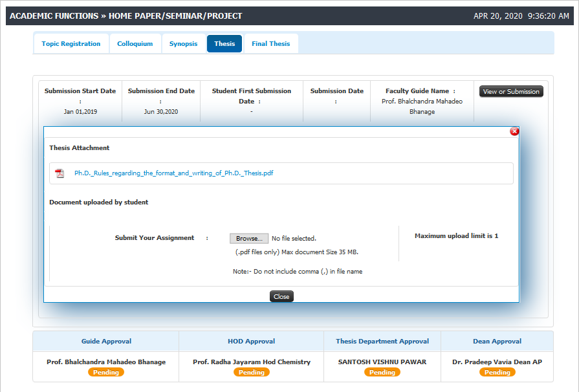Click Pending badge under Thesis Department Approval
This screenshot has height=392, width=579.
(x=382, y=372)
